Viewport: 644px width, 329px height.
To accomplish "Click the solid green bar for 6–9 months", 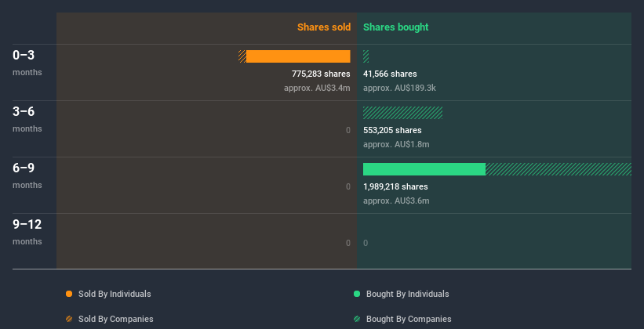I will 424,169.
